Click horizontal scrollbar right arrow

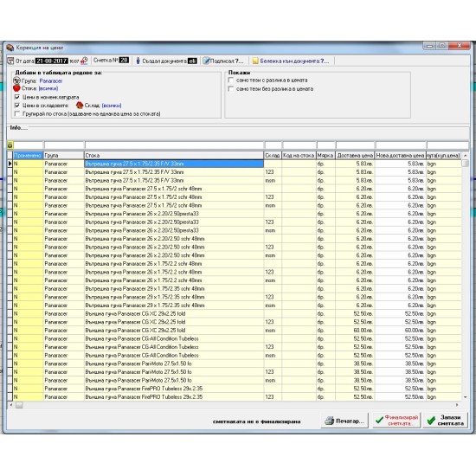click(457, 405)
